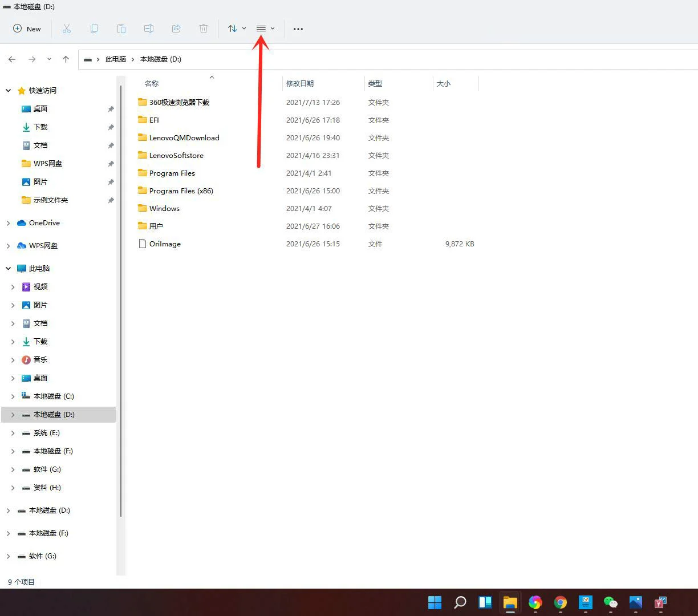Select the Program Files (x86) folder

coord(176,191)
